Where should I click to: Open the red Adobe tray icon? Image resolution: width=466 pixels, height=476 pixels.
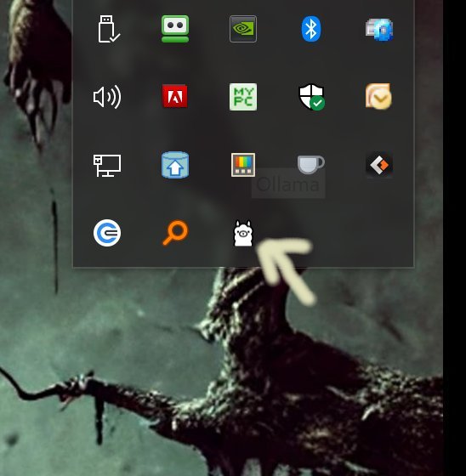coord(174,96)
